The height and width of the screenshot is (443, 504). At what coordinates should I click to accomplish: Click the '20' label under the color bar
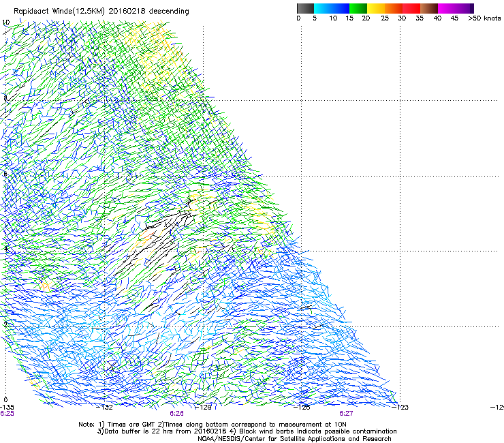coord(366,18)
